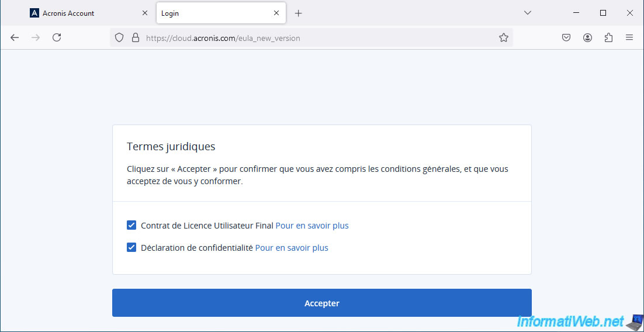Screen dimensions: 644x332
Task: Select the Login tab
Action: (210, 13)
